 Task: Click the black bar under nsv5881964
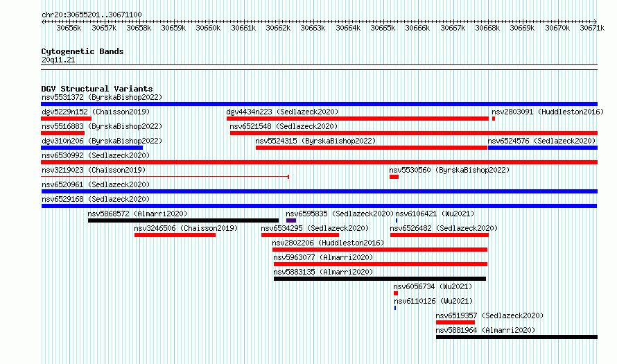point(516,337)
